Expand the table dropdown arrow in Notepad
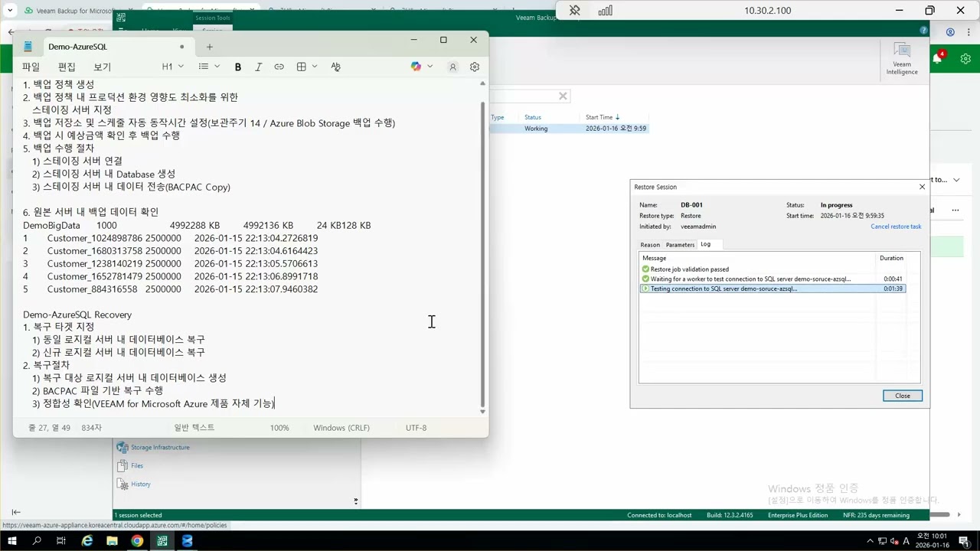The width and height of the screenshot is (980, 551). [315, 67]
